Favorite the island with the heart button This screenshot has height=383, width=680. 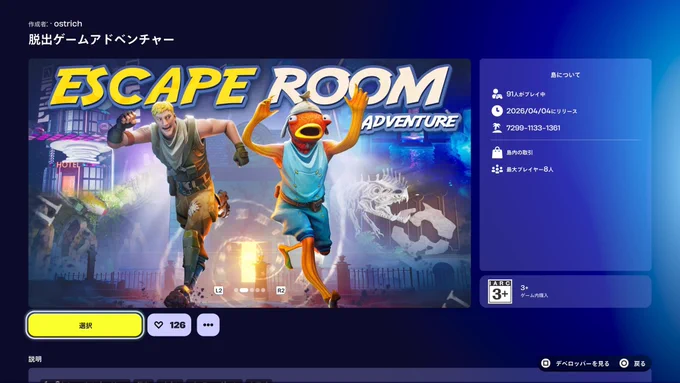[169, 325]
